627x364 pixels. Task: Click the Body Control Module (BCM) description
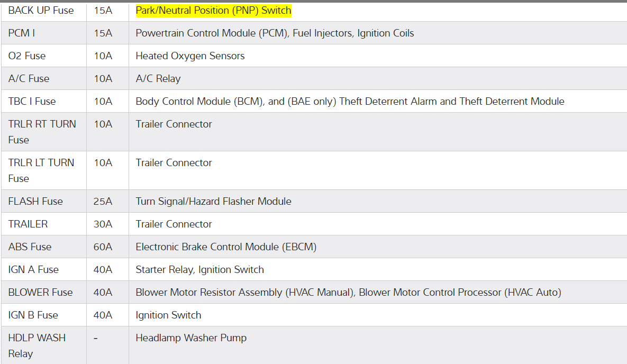coord(350,102)
